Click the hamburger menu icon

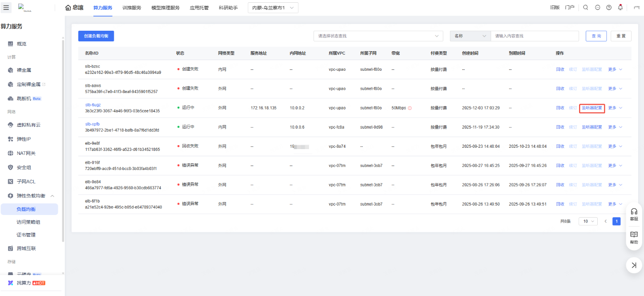(x=6, y=8)
